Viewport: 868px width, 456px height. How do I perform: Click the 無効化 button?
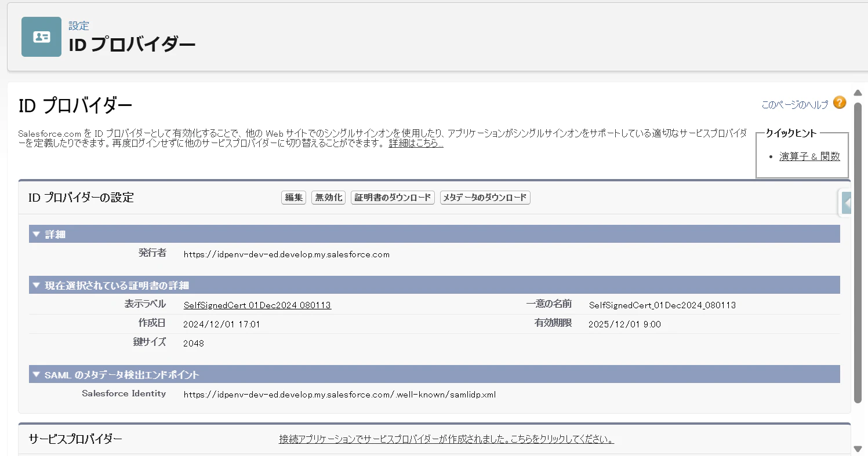(x=329, y=198)
